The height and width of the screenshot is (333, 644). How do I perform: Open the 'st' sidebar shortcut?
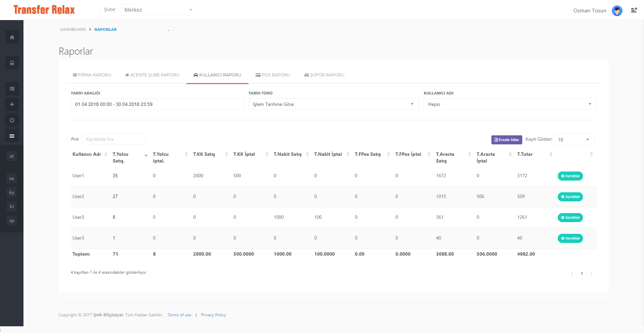pos(12,156)
